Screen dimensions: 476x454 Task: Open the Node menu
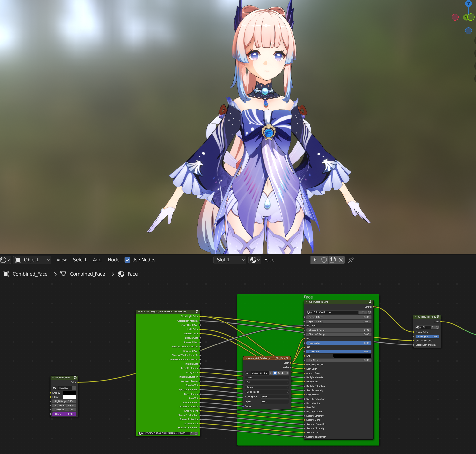coord(113,260)
